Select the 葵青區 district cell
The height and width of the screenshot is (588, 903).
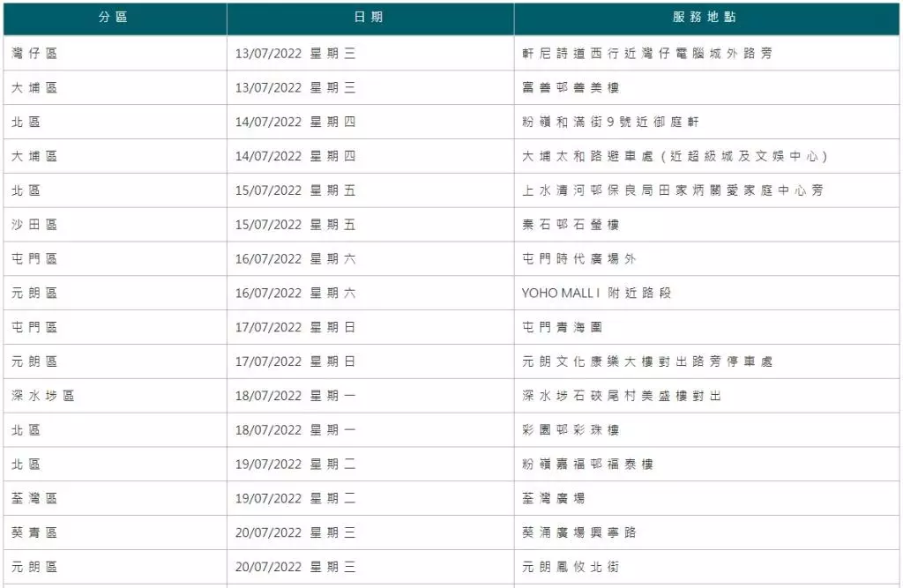pos(34,532)
